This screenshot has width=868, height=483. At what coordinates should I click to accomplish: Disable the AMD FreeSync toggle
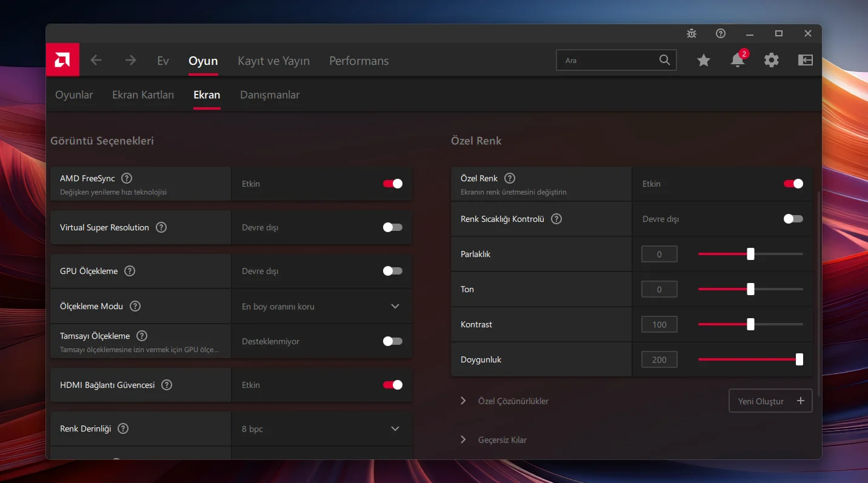(x=392, y=184)
